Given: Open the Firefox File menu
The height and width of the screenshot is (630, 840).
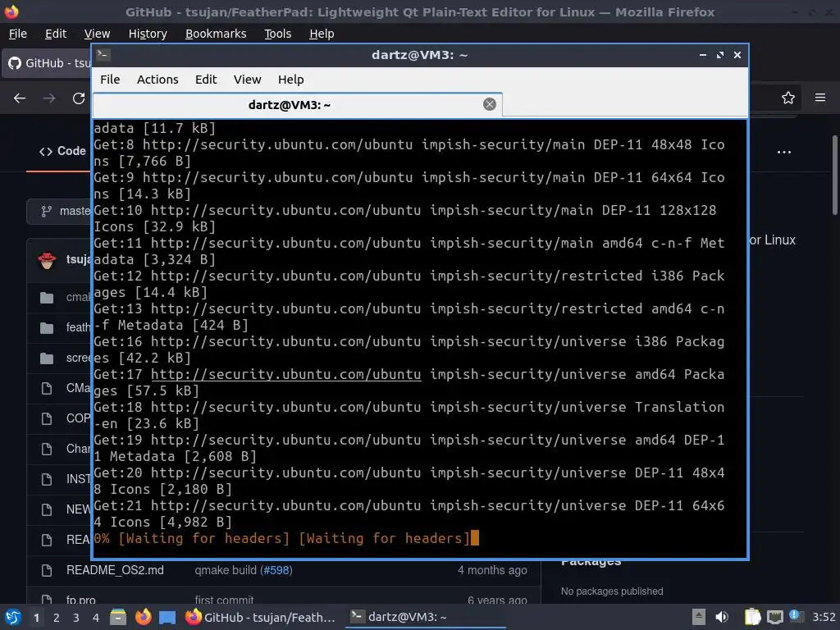Looking at the screenshot, I should pyautogui.click(x=18, y=34).
